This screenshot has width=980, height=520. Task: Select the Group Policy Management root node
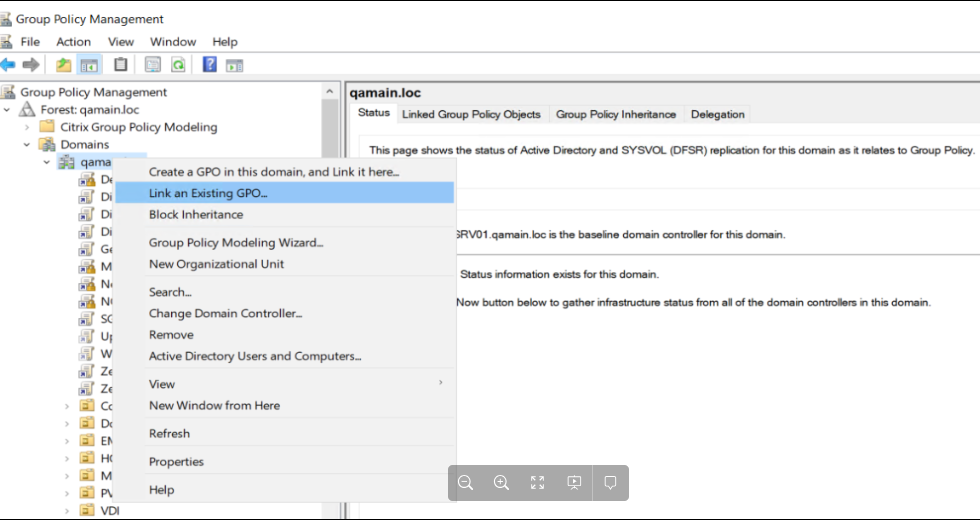click(x=94, y=92)
